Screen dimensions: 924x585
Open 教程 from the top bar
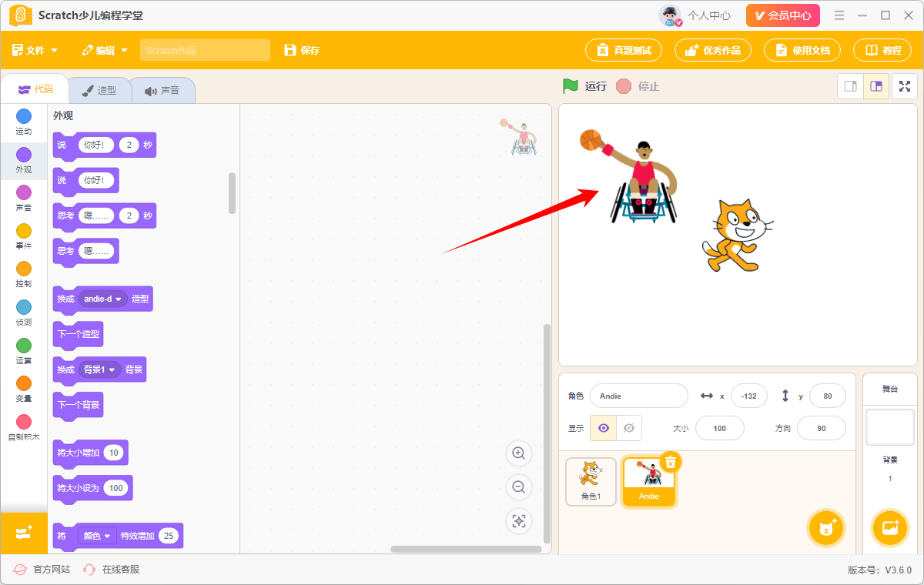[882, 50]
